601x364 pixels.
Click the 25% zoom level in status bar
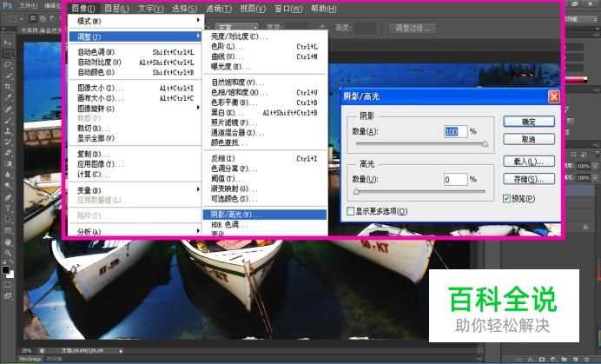[26, 351]
